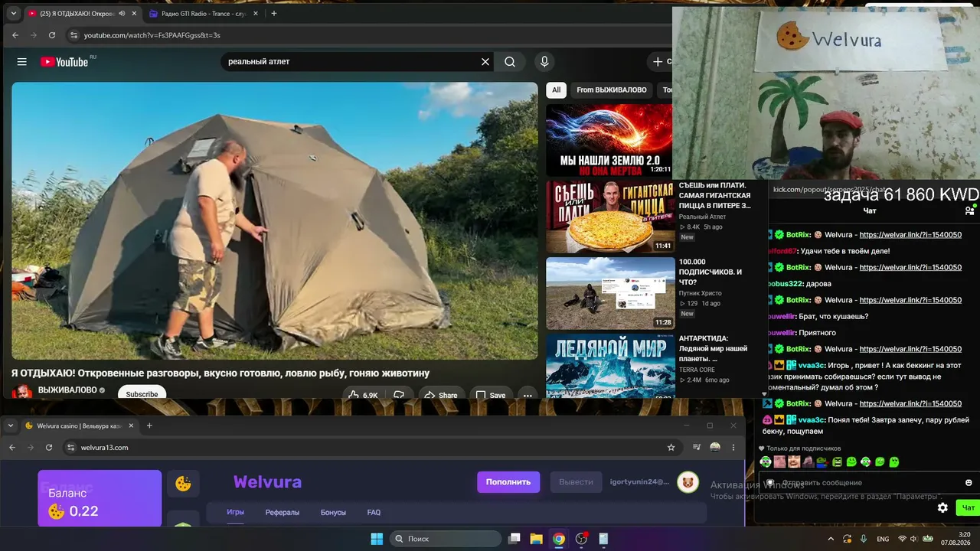Click the Вывести withdraw button
Viewport: 980px width, 551px height.
point(576,482)
